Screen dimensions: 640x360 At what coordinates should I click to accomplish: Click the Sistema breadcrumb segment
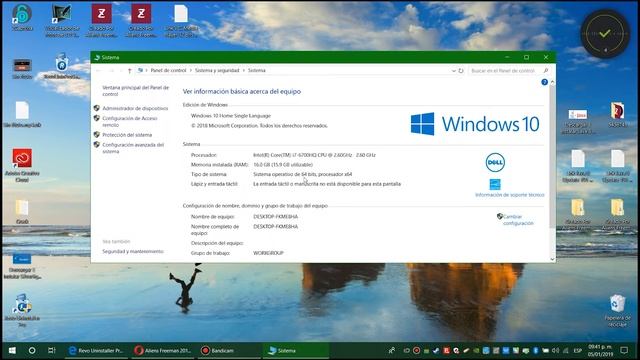257,71
